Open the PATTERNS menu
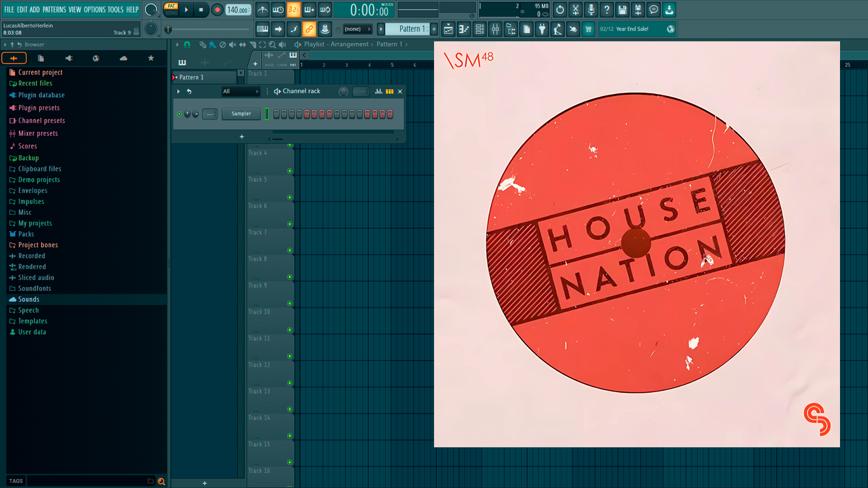 pyautogui.click(x=54, y=10)
